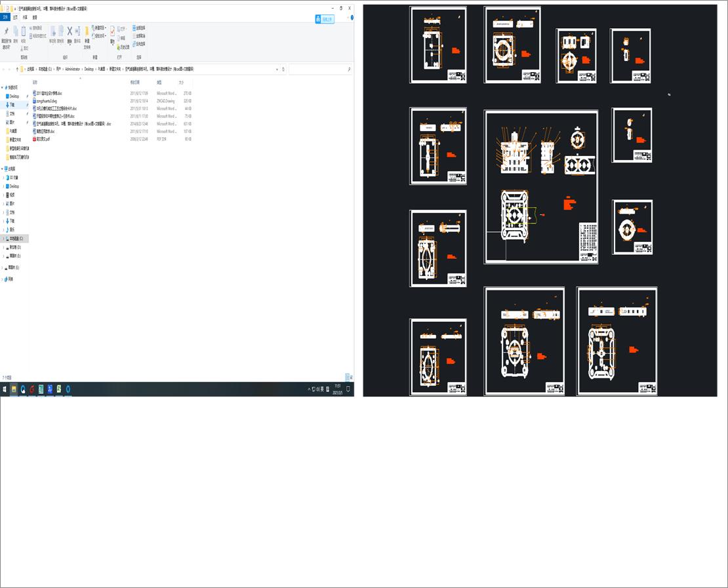This screenshot has width=728, height=588.
Task: Expand the (D:) drive tree node
Action: [x=4, y=247]
